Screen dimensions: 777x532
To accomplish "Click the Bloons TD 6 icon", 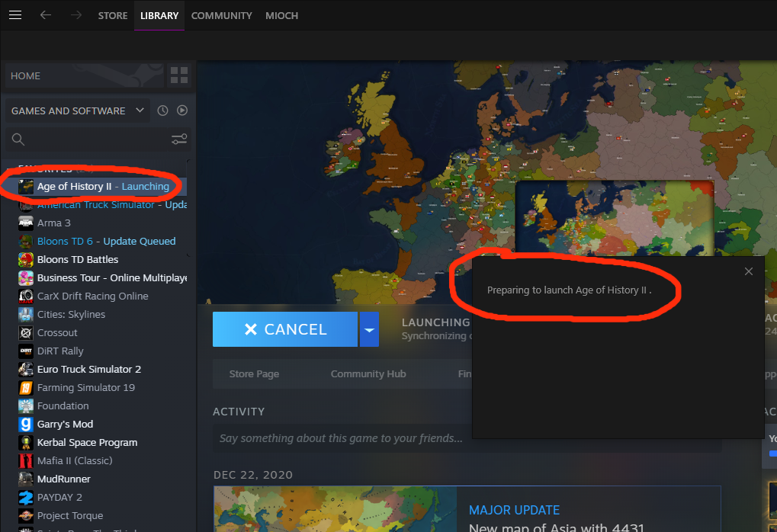I will tap(26, 242).
